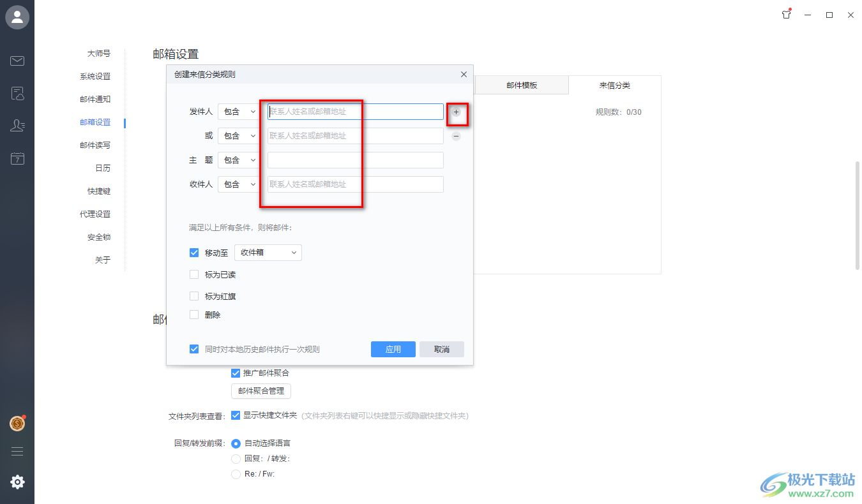Open the mail inbox sidebar icon
The height and width of the screenshot is (504, 862).
coord(17,61)
